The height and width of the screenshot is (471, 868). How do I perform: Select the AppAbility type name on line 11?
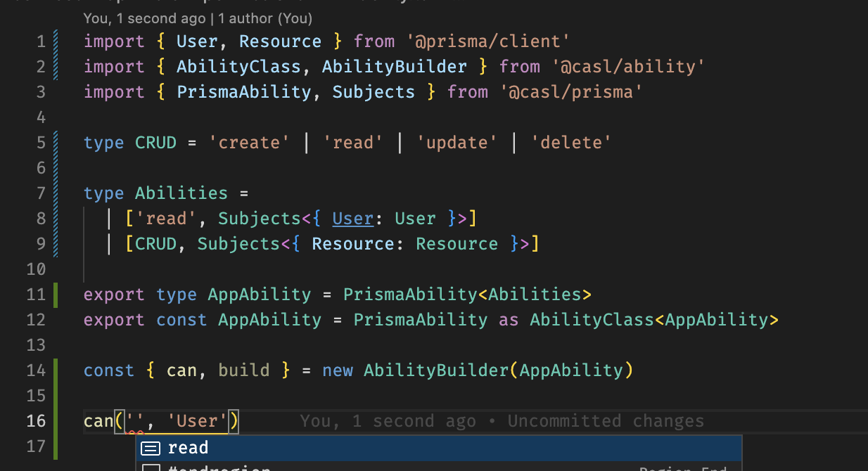(259, 294)
